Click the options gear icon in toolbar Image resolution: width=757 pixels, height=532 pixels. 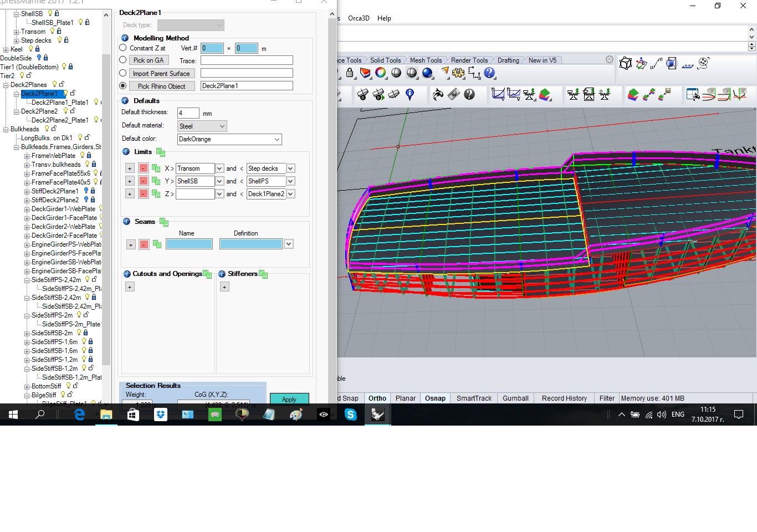(458, 73)
